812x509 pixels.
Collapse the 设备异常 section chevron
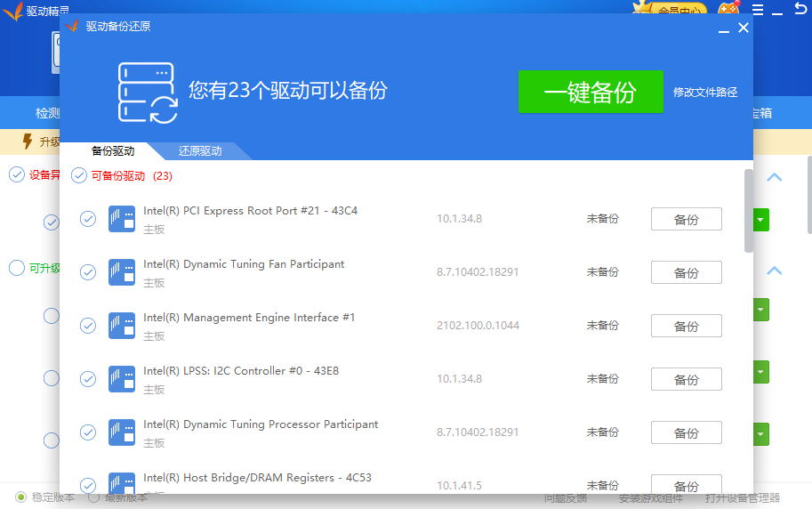pyautogui.click(x=774, y=177)
